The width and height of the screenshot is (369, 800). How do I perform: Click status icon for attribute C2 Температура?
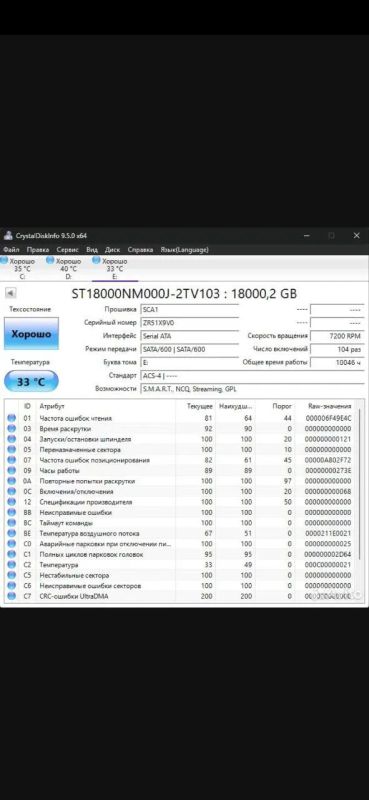pos(11,565)
